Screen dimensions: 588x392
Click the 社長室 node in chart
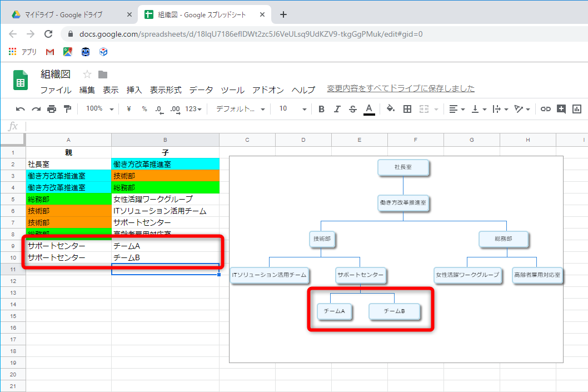pyautogui.click(x=403, y=167)
